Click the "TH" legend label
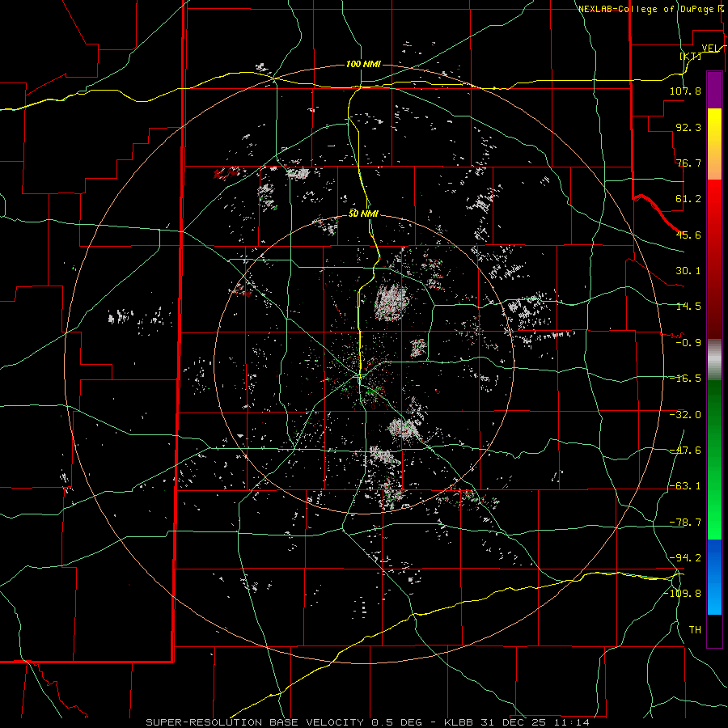 point(695,630)
